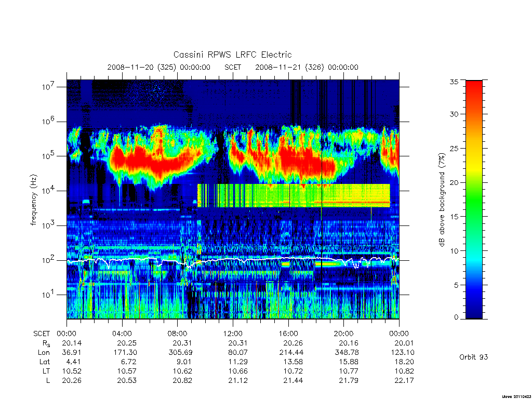Click longitude value '123.10'
Screen dimensions: 532x399
click(x=403, y=353)
